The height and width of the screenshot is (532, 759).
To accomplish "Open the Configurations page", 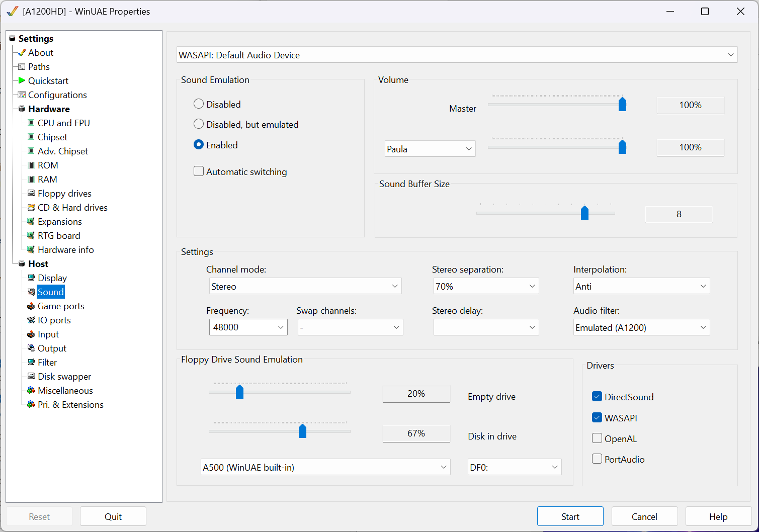I will 57,95.
